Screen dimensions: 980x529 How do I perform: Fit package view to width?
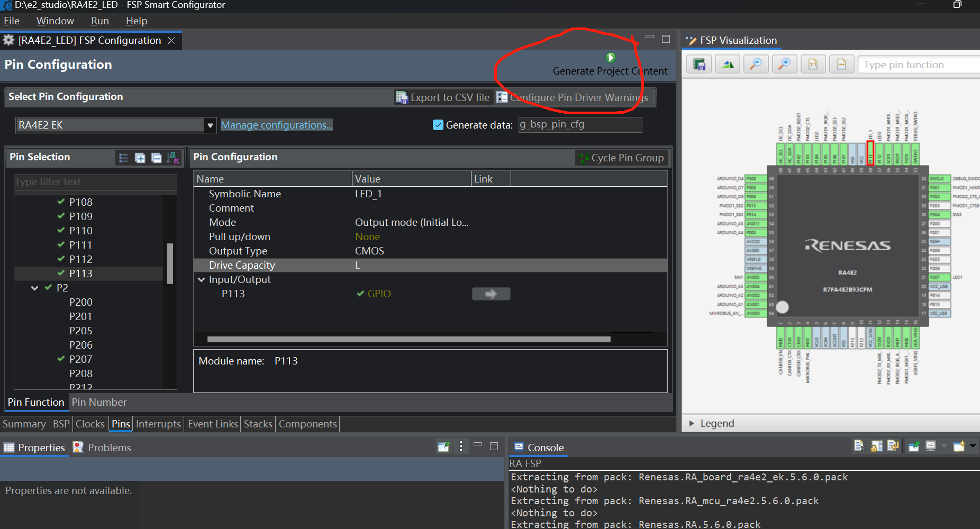(842, 65)
